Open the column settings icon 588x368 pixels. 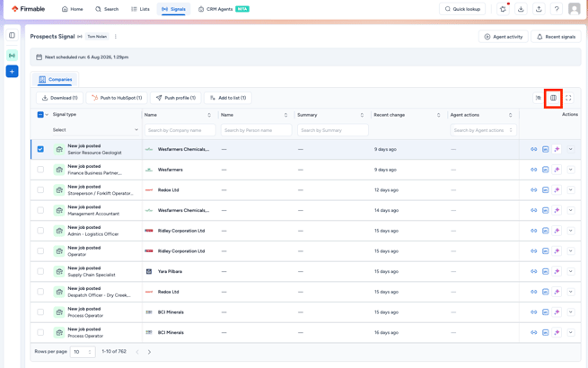tap(553, 98)
